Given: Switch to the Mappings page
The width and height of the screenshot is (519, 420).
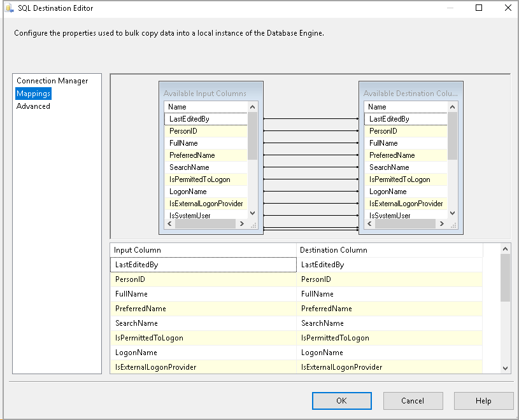Looking at the screenshot, I should coord(33,94).
